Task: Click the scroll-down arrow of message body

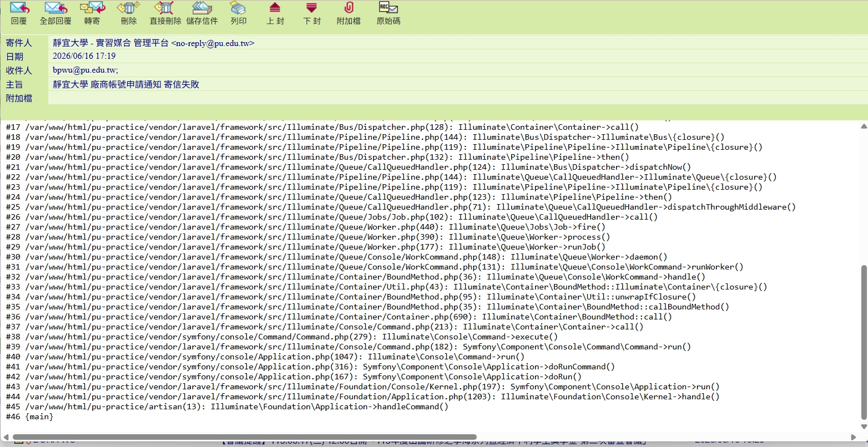Action: coord(864,426)
